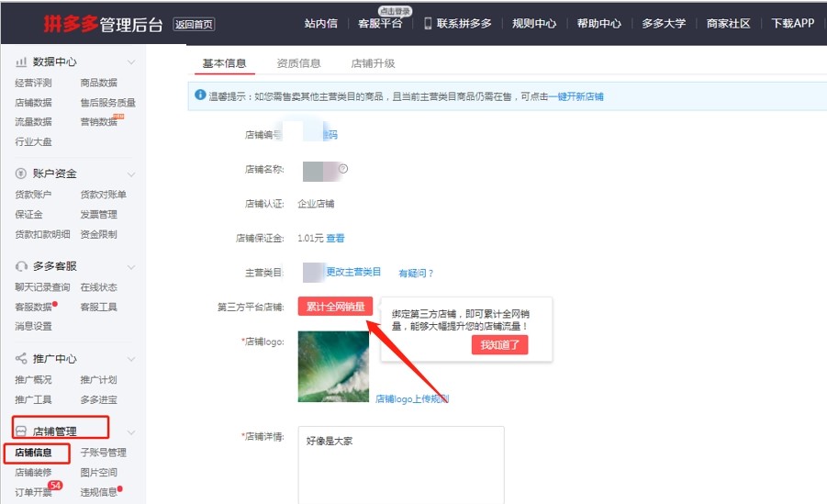This screenshot has width=827, height=504.
Task: Open 客服工具 in the sidebar
Action: point(98,307)
